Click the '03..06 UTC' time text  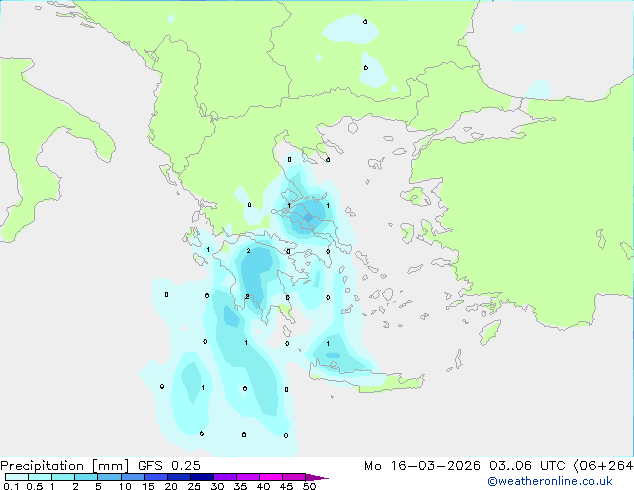[527, 466]
